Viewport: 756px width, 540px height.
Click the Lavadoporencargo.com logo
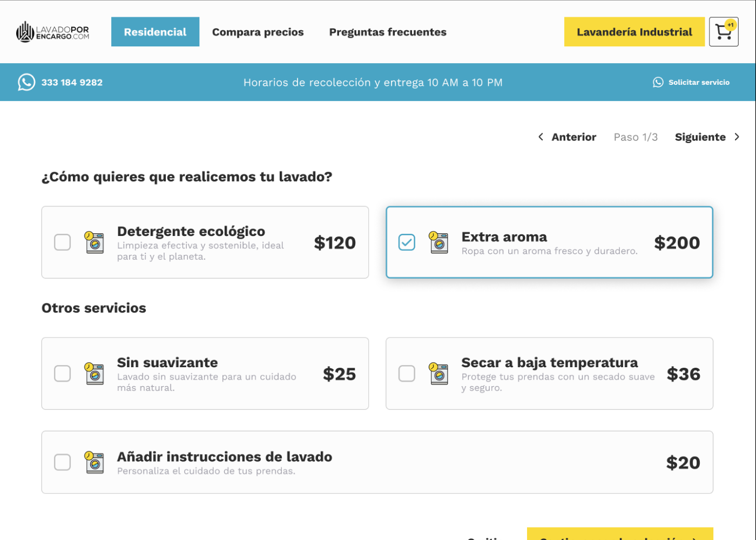52,32
